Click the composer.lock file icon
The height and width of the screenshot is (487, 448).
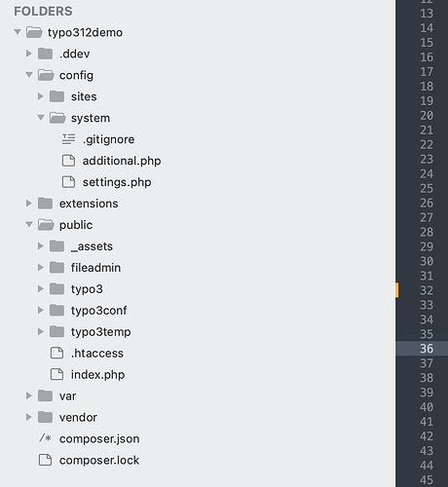(45, 460)
